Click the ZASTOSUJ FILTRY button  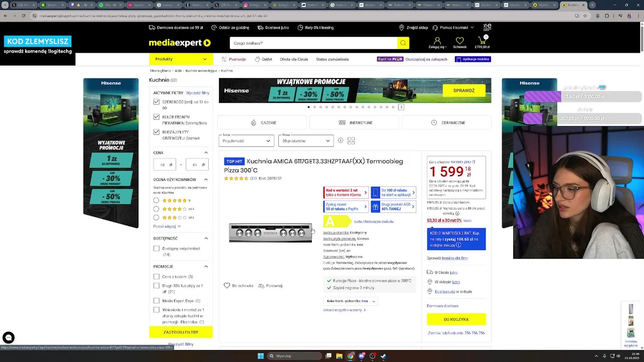point(181,332)
